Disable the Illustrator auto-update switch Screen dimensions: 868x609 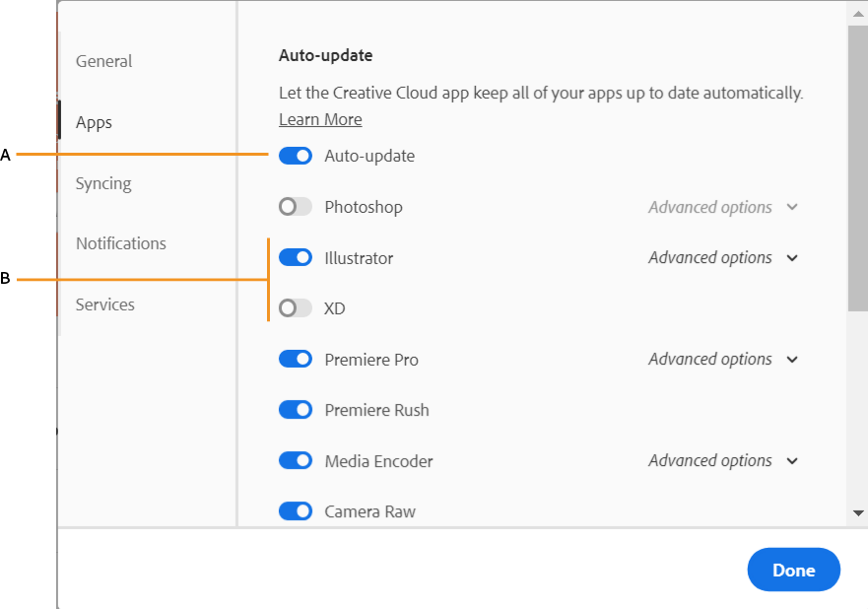(296, 258)
